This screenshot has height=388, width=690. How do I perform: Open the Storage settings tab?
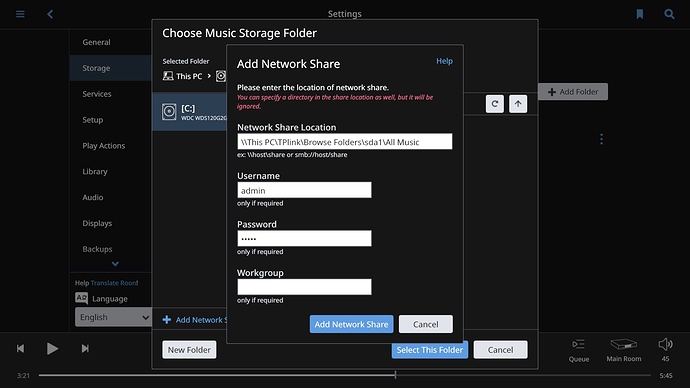[x=110, y=68]
